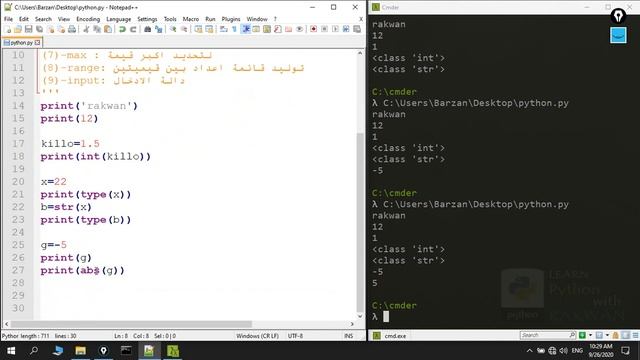Viewport: 640px width, 360px height.
Task: Click the Paste clipboard icon
Action: pyautogui.click(x=108, y=29)
